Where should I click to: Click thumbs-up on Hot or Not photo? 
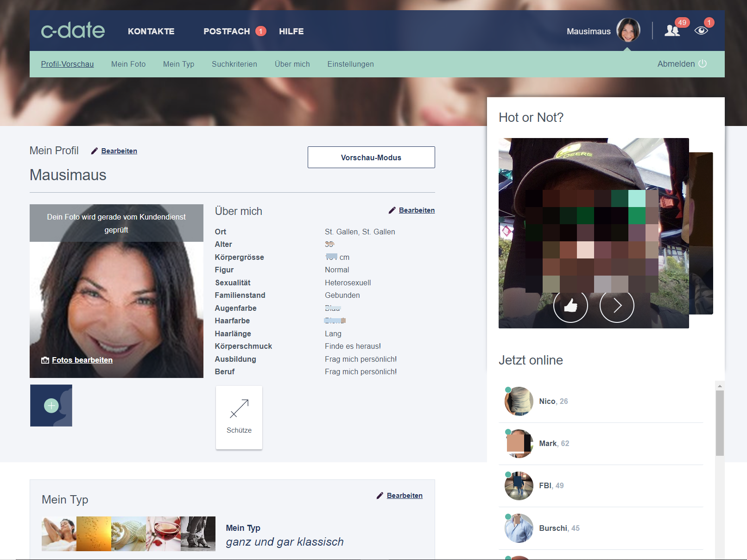coord(570,305)
